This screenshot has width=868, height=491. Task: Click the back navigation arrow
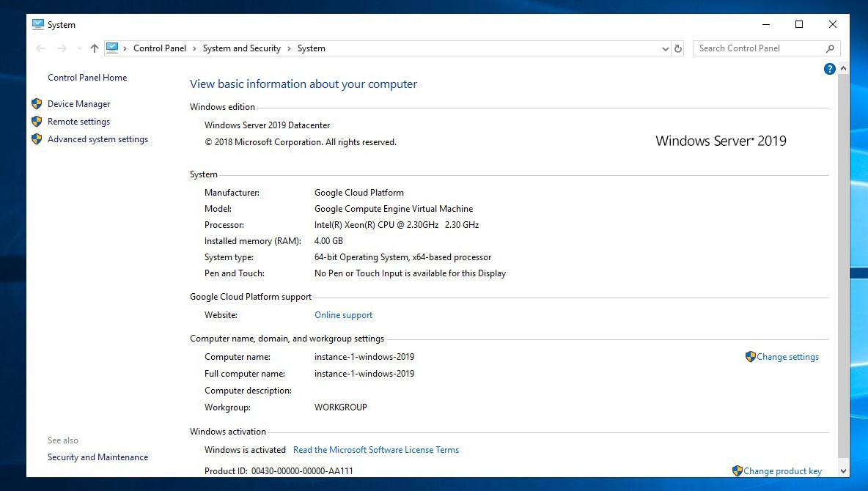coord(40,48)
